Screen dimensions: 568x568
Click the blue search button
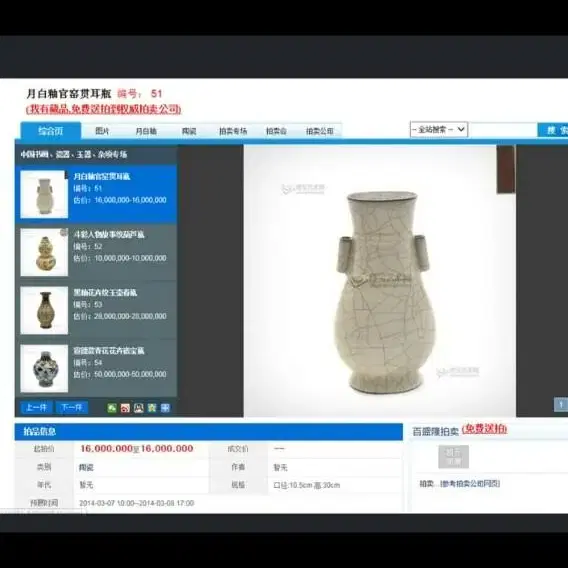click(x=553, y=130)
